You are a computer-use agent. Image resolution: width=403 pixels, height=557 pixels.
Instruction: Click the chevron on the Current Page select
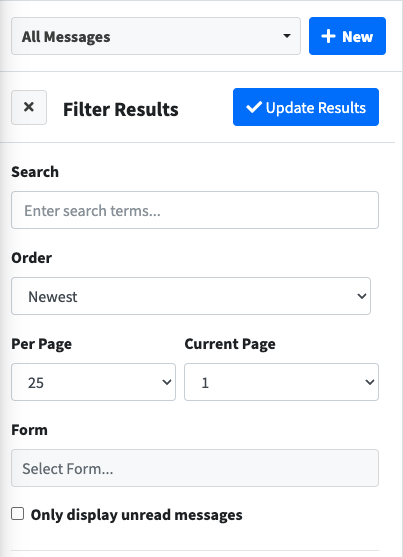click(370, 382)
